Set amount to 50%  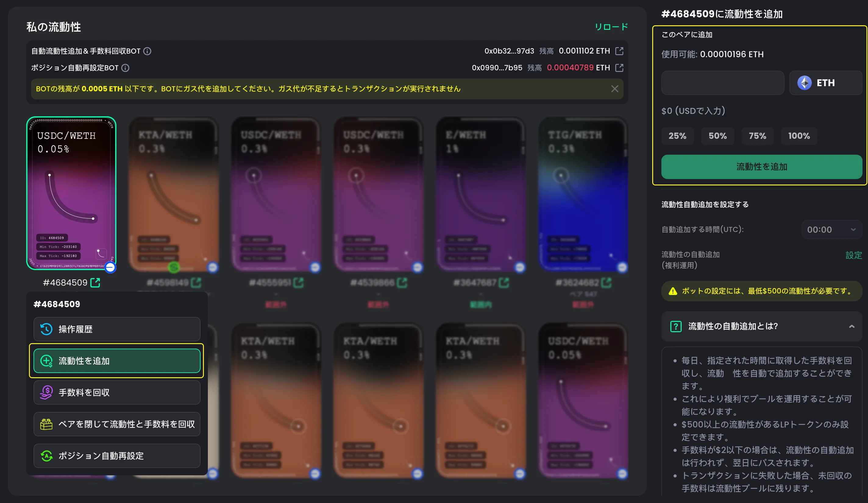click(x=717, y=136)
